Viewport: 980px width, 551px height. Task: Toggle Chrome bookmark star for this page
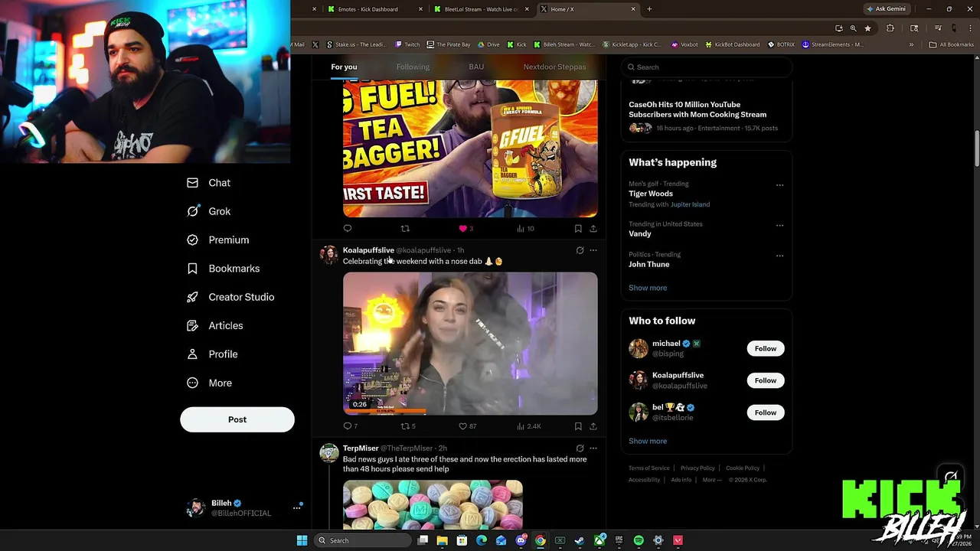pos(867,28)
